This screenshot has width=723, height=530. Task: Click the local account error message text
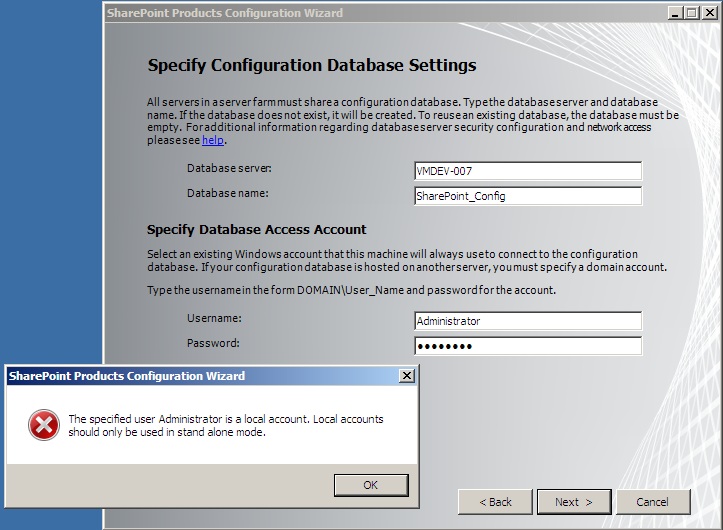point(226,425)
